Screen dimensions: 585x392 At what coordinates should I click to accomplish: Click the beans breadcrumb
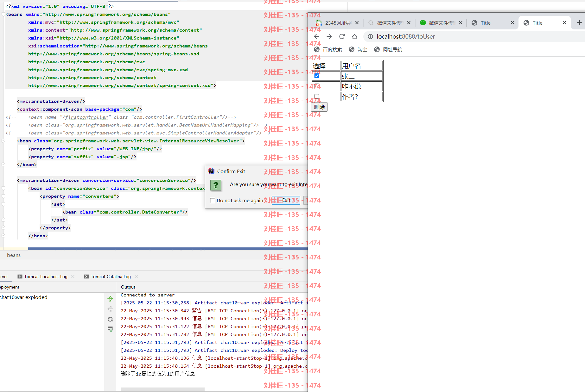14,255
